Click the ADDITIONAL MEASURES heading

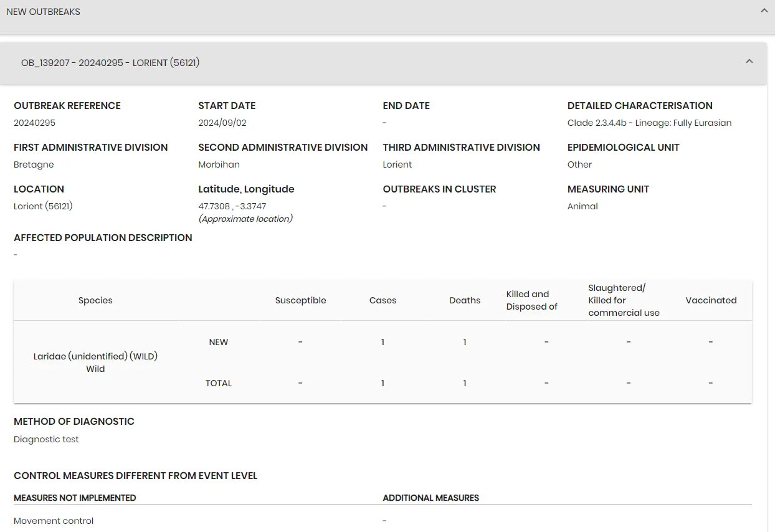(x=430, y=498)
